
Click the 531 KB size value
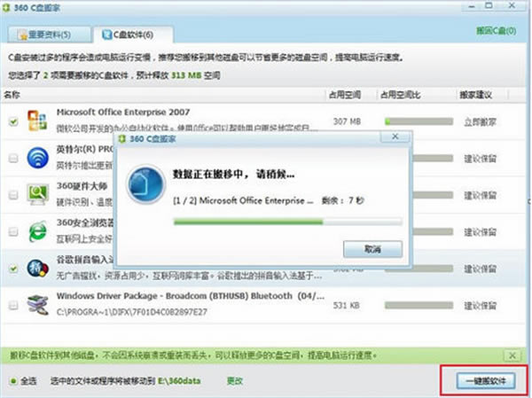pos(346,306)
